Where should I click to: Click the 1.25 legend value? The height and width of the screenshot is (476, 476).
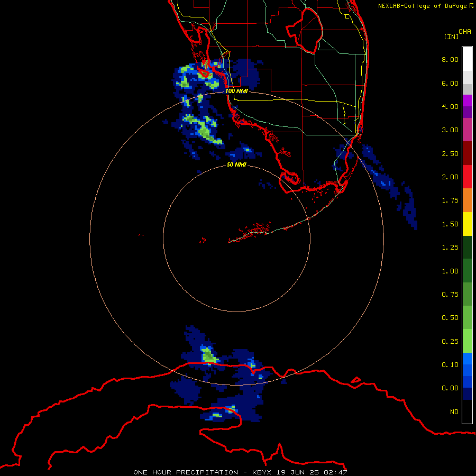450,248
